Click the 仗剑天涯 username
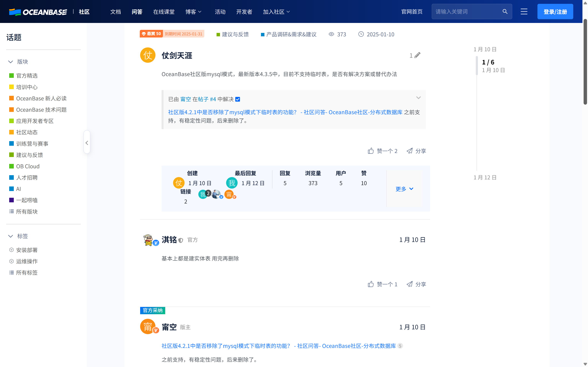The height and width of the screenshot is (367, 588). [177, 56]
